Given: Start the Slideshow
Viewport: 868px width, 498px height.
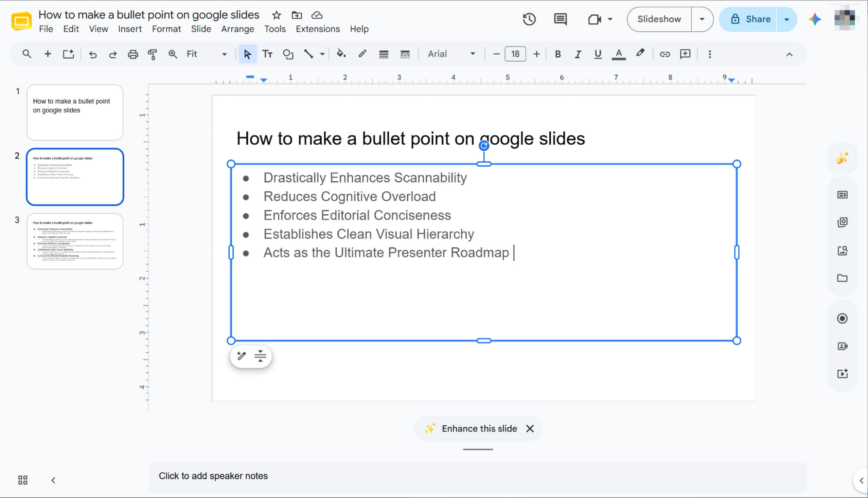Looking at the screenshot, I should (x=659, y=19).
